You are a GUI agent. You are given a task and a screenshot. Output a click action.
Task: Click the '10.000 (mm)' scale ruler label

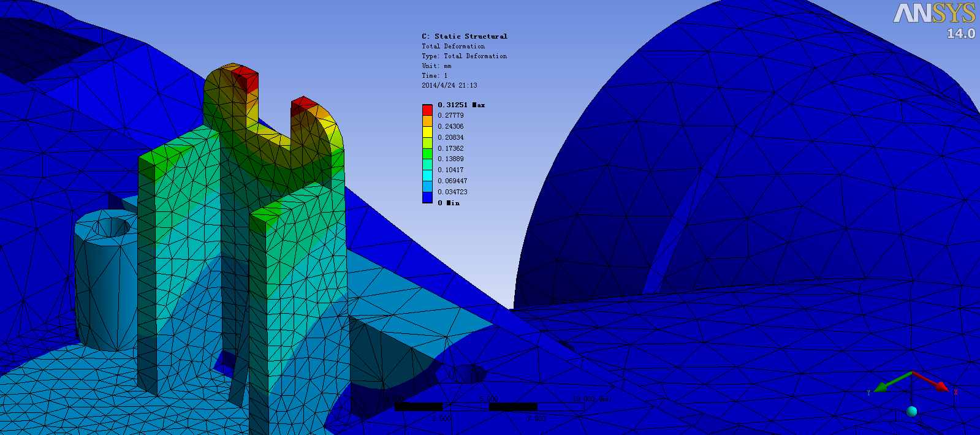[x=592, y=399]
